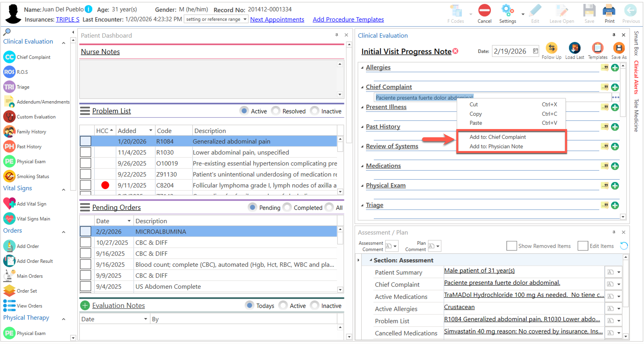The width and height of the screenshot is (644, 344).
Task: Open Smoking Status from sidebar
Action: tap(9, 176)
